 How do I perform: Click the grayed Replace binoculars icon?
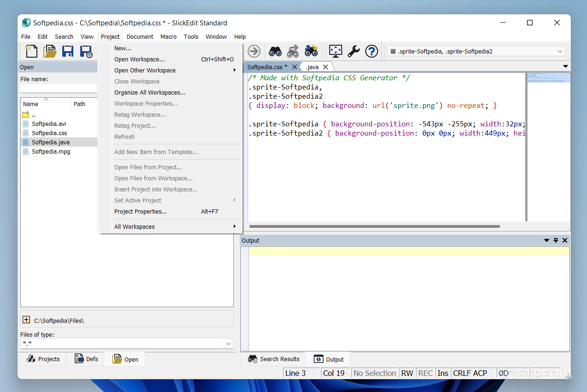(x=293, y=51)
